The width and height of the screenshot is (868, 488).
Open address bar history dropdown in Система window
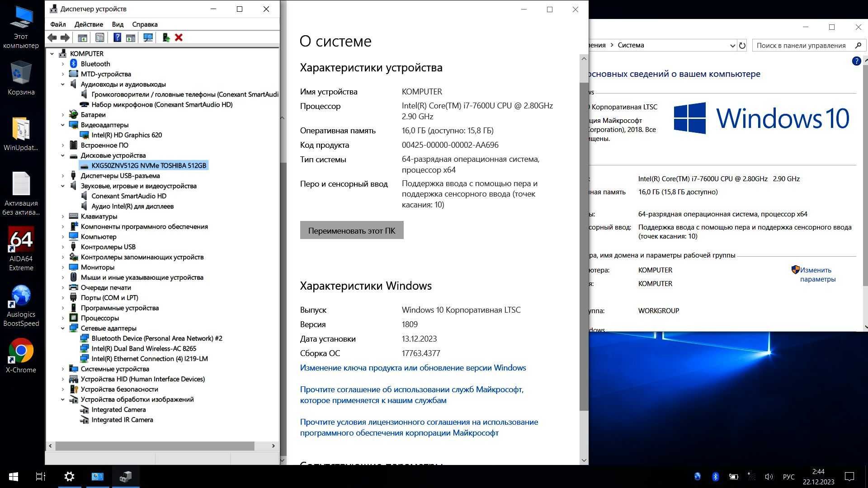(732, 45)
